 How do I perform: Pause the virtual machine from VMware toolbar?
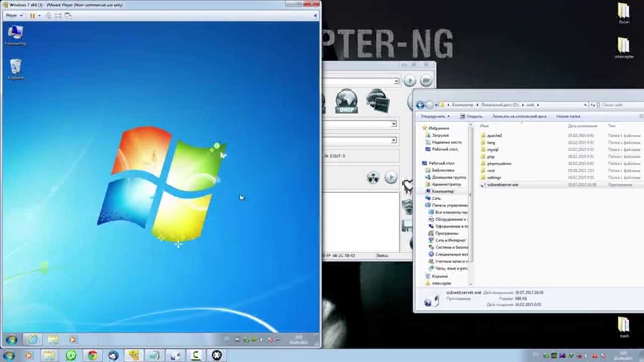(33, 16)
